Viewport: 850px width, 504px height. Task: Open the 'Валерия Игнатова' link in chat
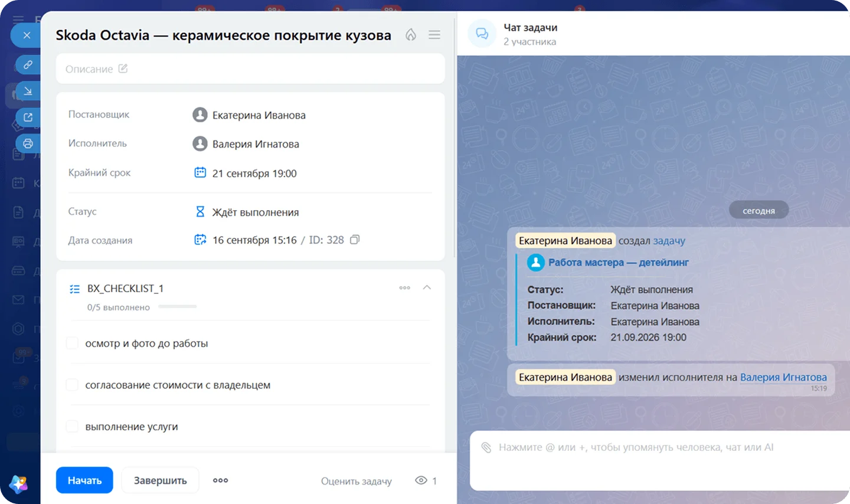[x=783, y=377]
